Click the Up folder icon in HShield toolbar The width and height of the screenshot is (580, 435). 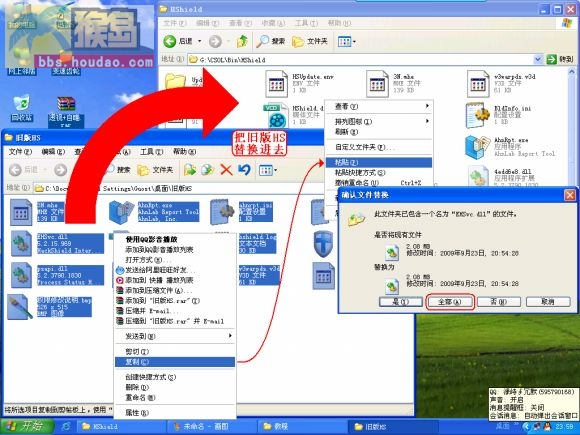[242, 41]
